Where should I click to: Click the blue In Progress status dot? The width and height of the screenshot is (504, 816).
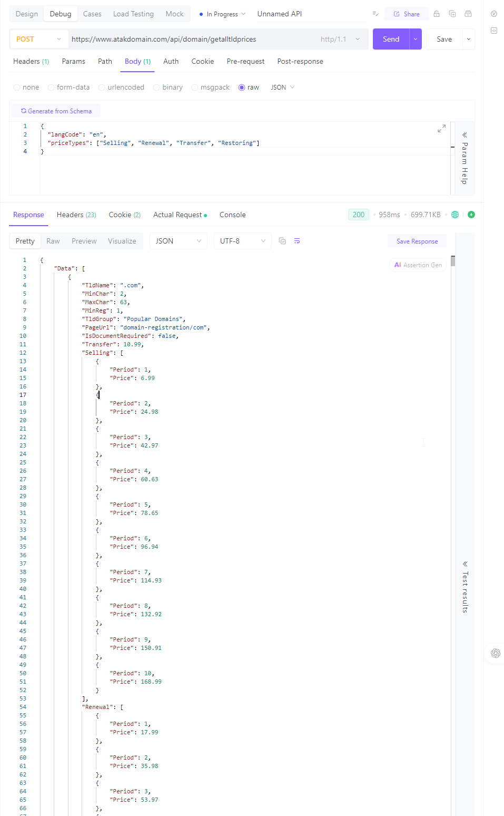click(201, 14)
